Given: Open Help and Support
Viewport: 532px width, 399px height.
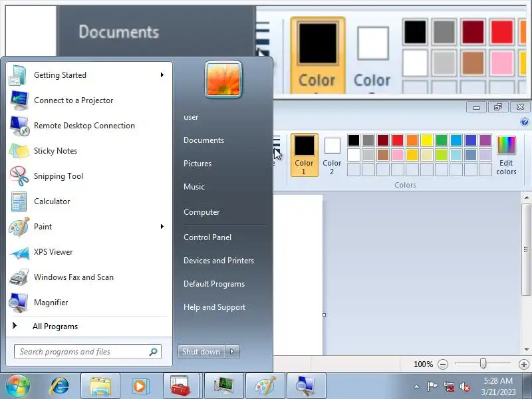Looking at the screenshot, I should coord(214,307).
